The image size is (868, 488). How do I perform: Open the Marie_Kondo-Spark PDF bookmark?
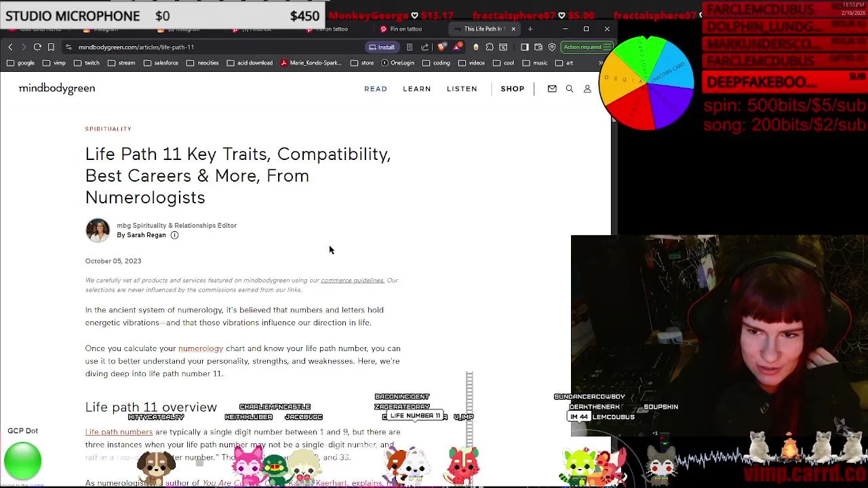coord(311,62)
